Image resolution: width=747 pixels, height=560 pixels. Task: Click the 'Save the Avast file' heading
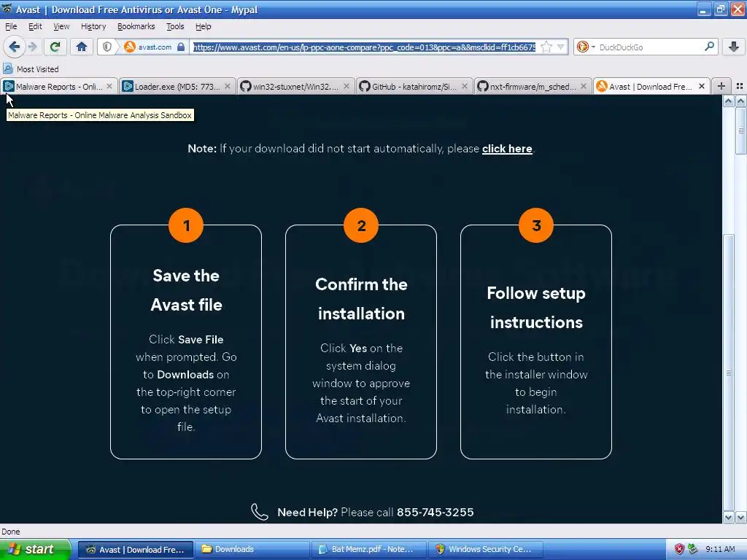pyautogui.click(x=186, y=290)
